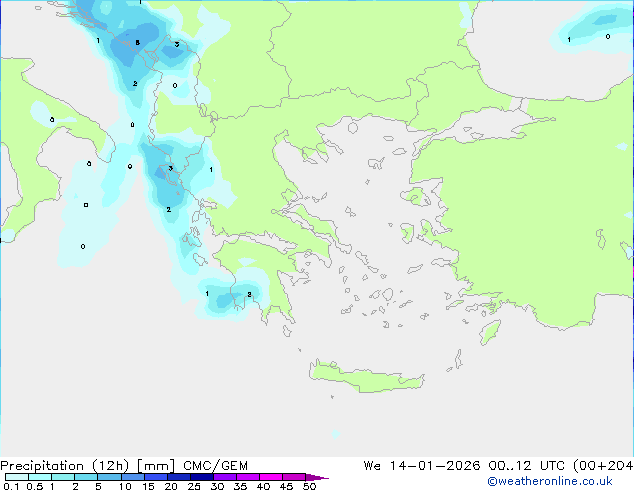
Task: Click the legend label "50"
Action: (309, 486)
